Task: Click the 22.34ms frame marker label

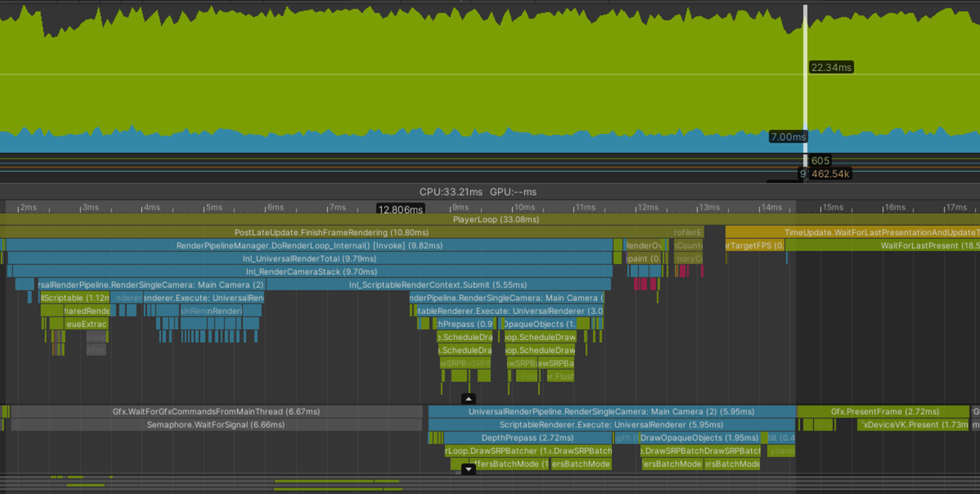Action: pos(831,67)
